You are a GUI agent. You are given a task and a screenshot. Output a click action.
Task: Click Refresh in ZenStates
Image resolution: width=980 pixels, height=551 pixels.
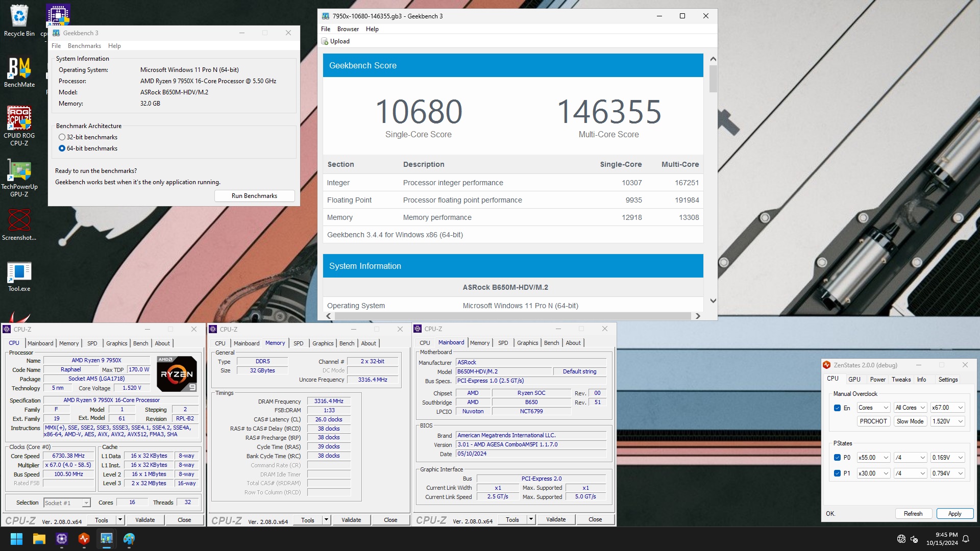point(913,514)
